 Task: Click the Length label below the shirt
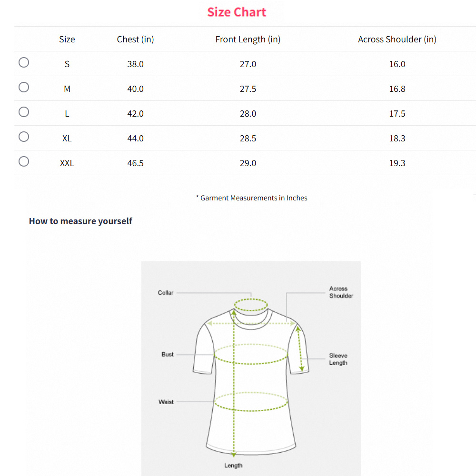point(233,466)
